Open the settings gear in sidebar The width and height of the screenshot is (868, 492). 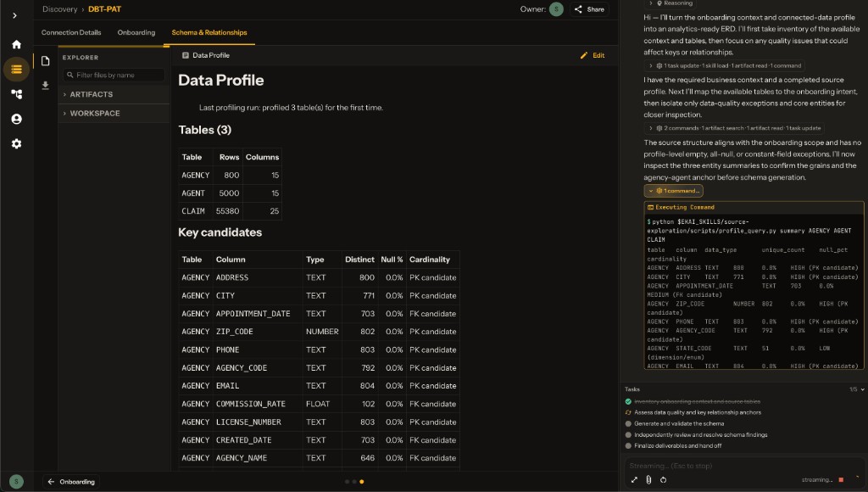tap(17, 144)
